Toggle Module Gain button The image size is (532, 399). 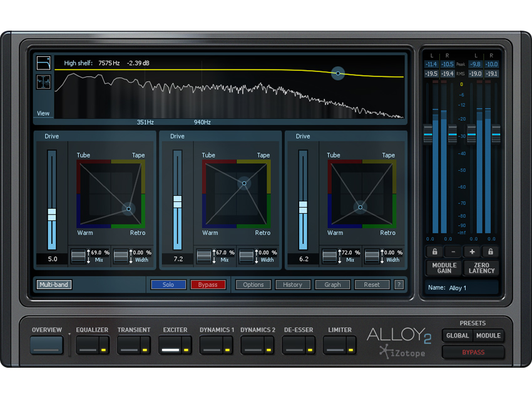click(x=444, y=268)
